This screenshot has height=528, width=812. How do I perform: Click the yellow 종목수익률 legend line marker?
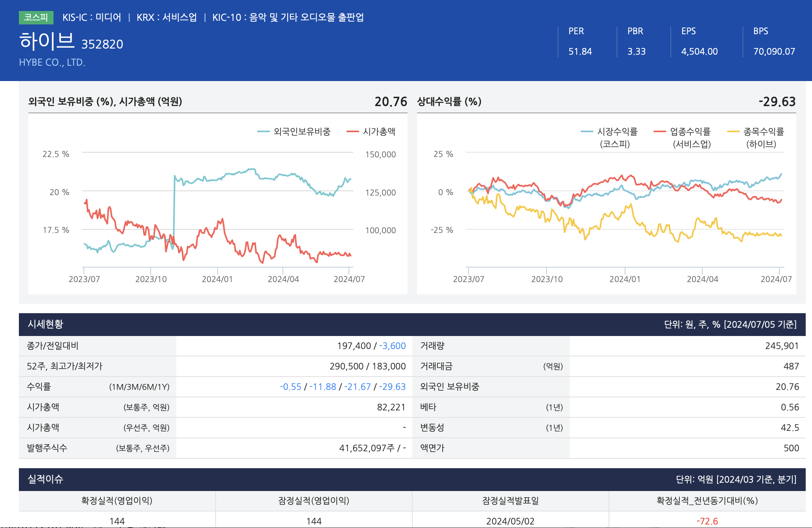pyautogui.click(x=733, y=131)
